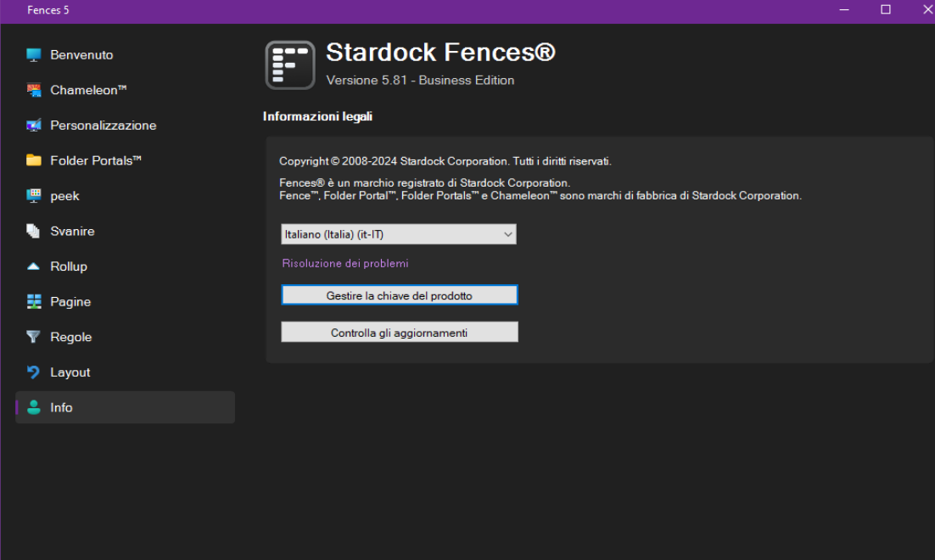
Task: Open the Italiano language dropdown
Action: [x=398, y=234]
